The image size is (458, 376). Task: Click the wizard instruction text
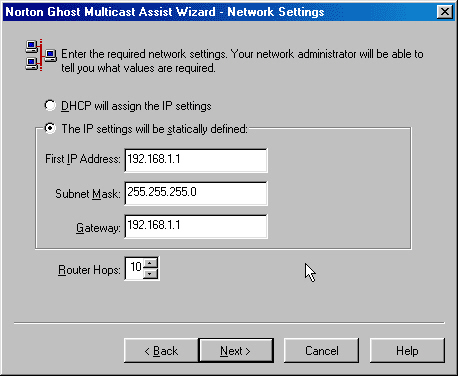pyautogui.click(x=242, y=61)
